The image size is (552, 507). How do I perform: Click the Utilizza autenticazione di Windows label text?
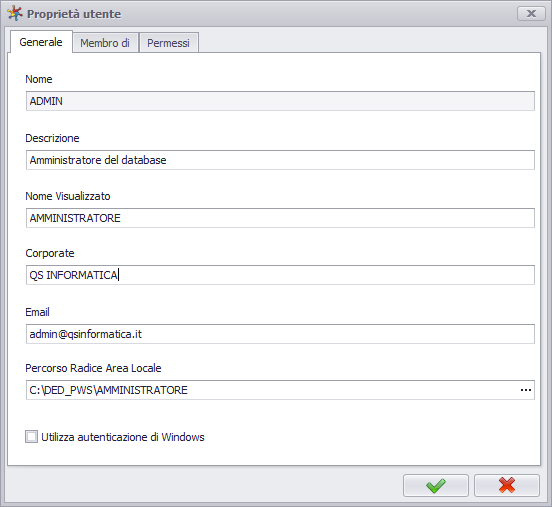pos(123,437)
